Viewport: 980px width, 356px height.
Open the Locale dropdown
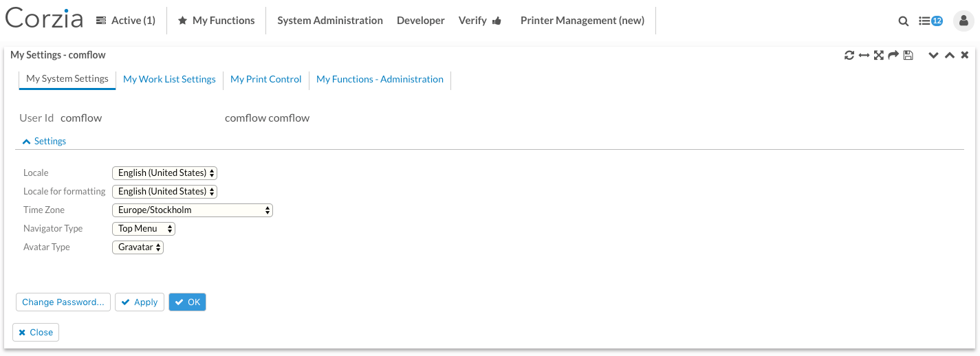pos(164,173)
